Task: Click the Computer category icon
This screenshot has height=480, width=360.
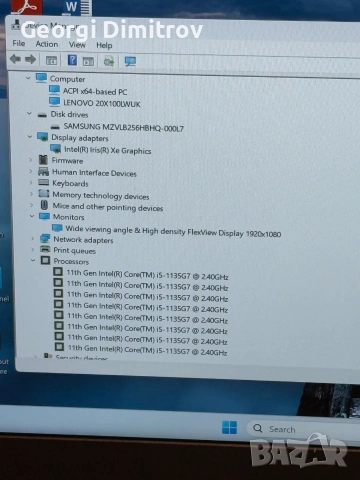Action: [41, 78]
